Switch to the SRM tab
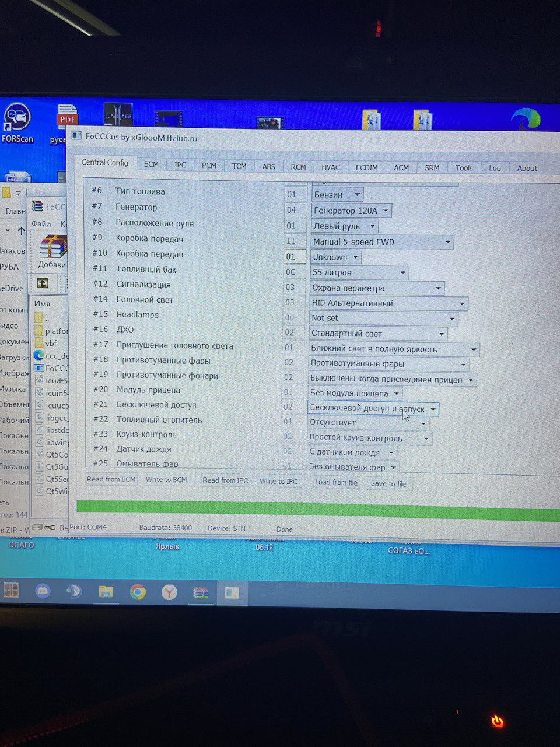This screenshot has height=747, width=560. pyautogui.click(x=432, y=168)
